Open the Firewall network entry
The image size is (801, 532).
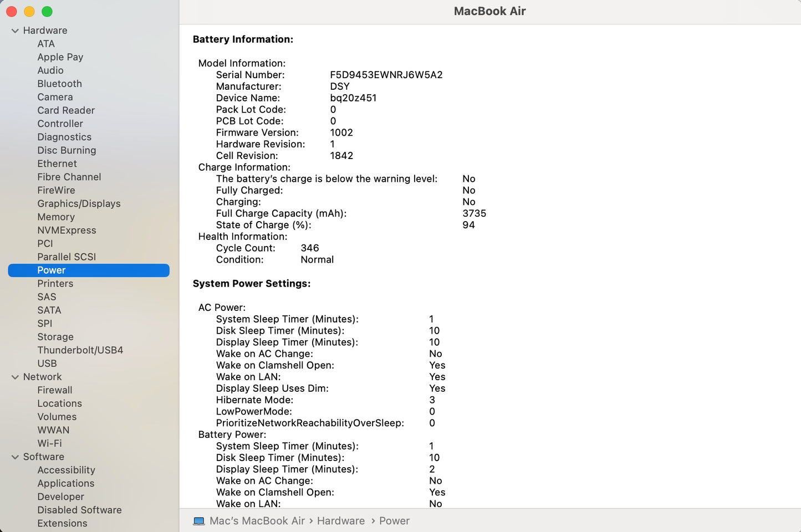(54, 390)
